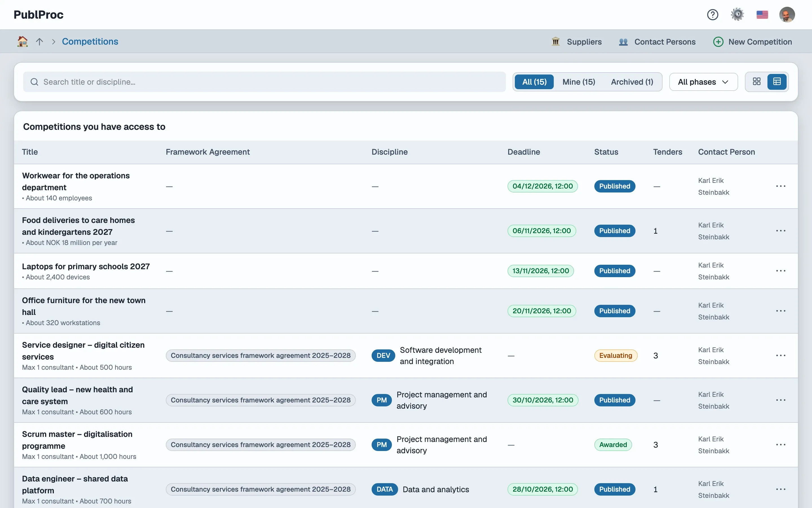This screenshot has height=508, width=812.
Task: Open the Suppliers page
Action: coord(577,42)
